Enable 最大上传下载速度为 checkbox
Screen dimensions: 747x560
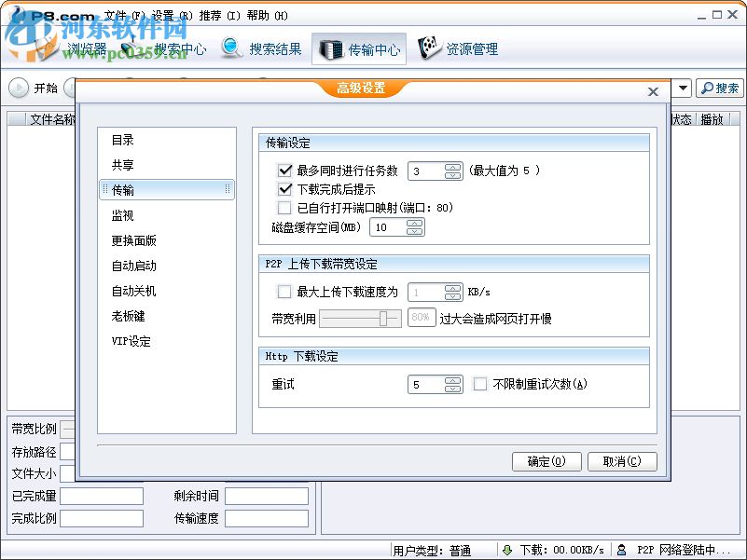click(284, 292)
